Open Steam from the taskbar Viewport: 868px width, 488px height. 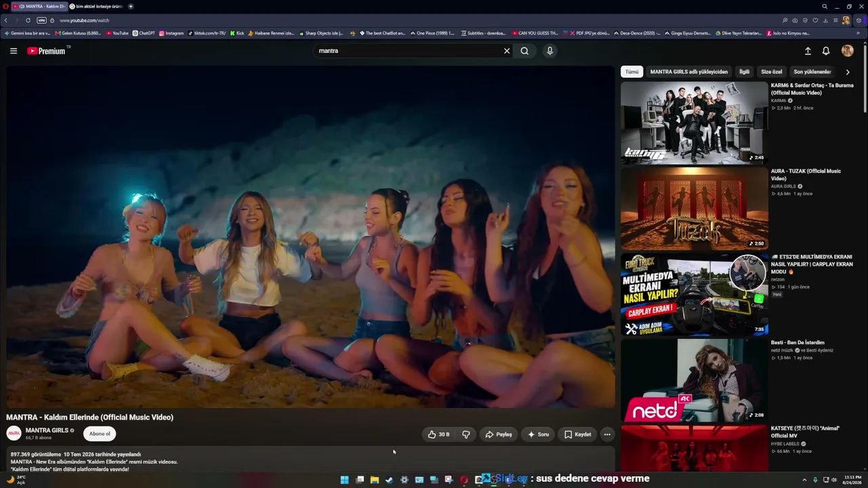point(389,480)
